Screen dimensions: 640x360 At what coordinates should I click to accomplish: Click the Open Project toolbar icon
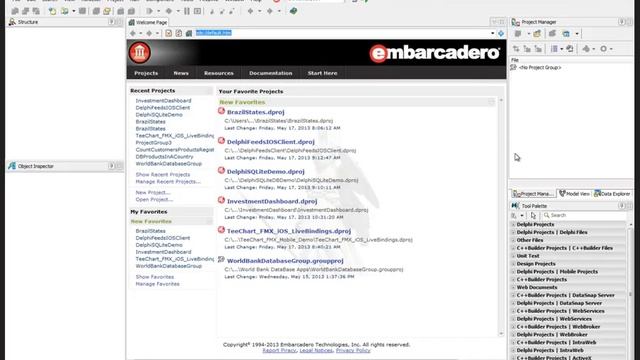click(65, 11)
